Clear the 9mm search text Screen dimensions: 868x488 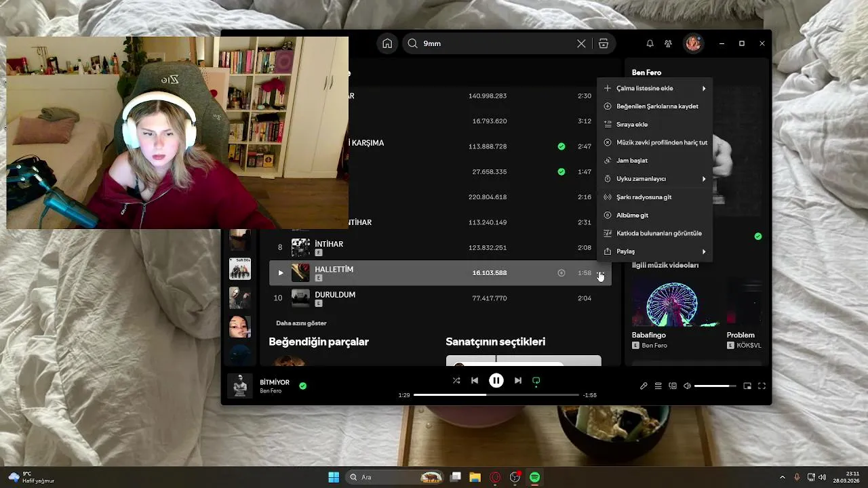coord(581,43)
